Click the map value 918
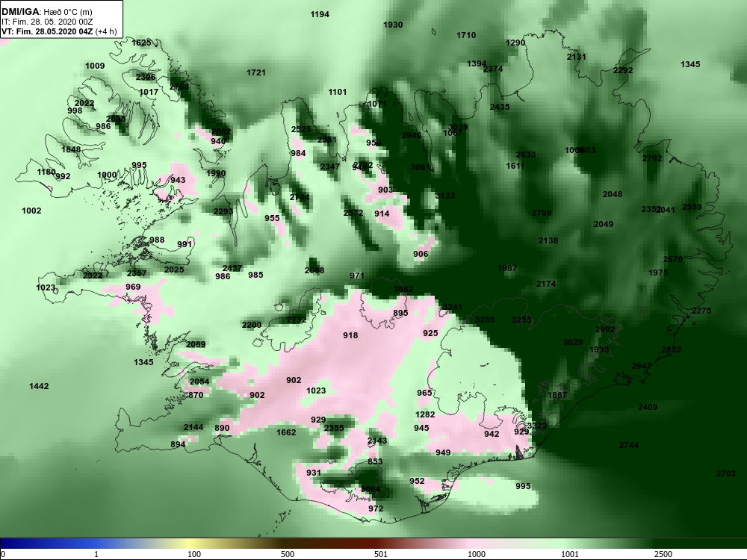 click(x=350, y=335)
